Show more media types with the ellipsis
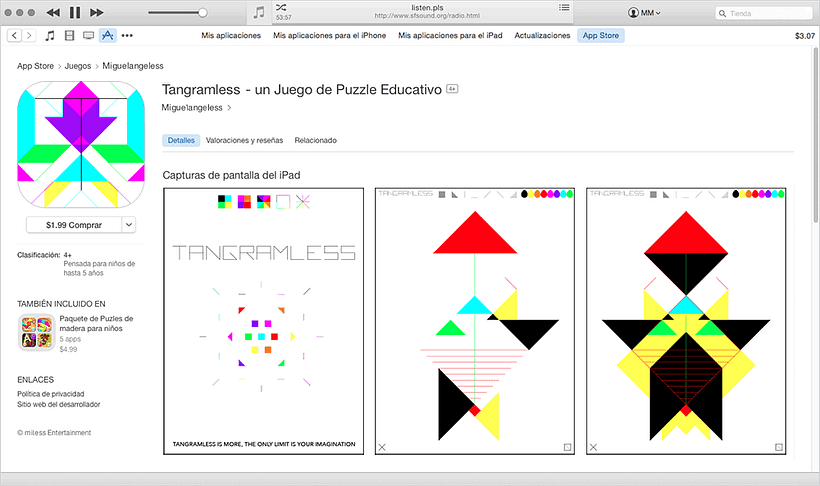Screen dimensions: 820x486 [126, 35]
